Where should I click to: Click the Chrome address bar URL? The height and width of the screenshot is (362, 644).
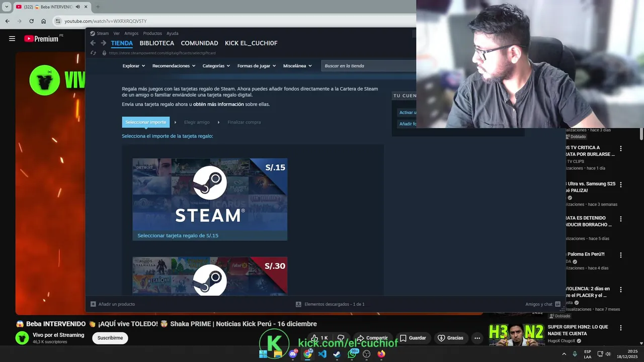(106, 21)
